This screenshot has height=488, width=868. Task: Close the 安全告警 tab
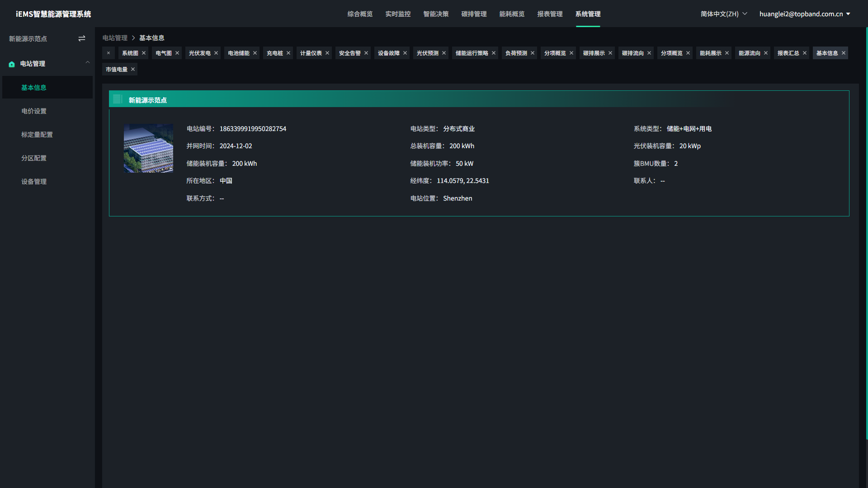pos(366,53)
